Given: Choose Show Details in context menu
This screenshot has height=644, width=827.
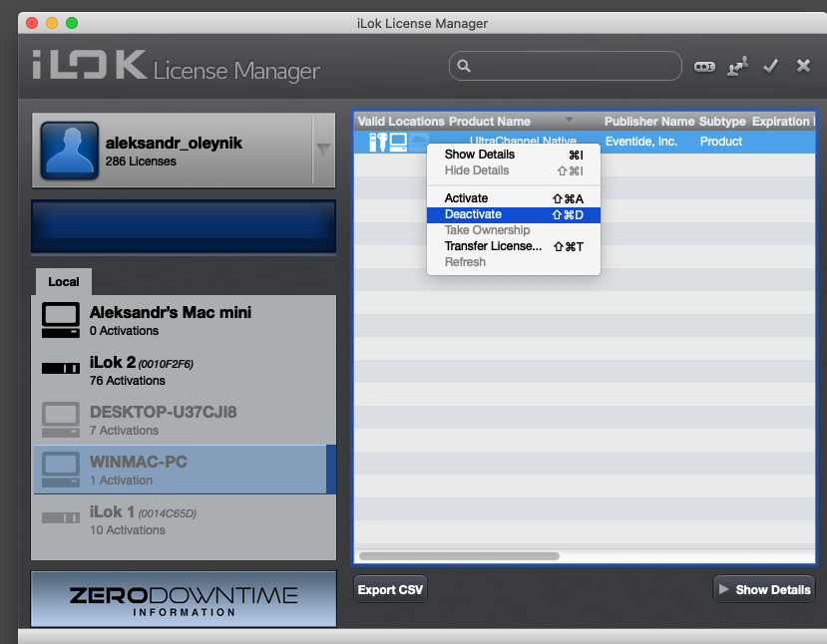Looking at the screenshot, I should point(513,155).
